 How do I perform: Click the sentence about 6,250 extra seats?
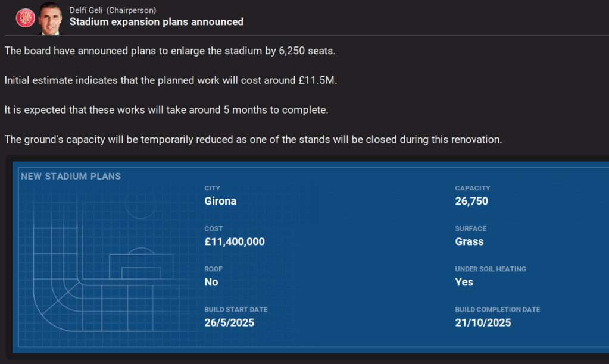[170, 51]
